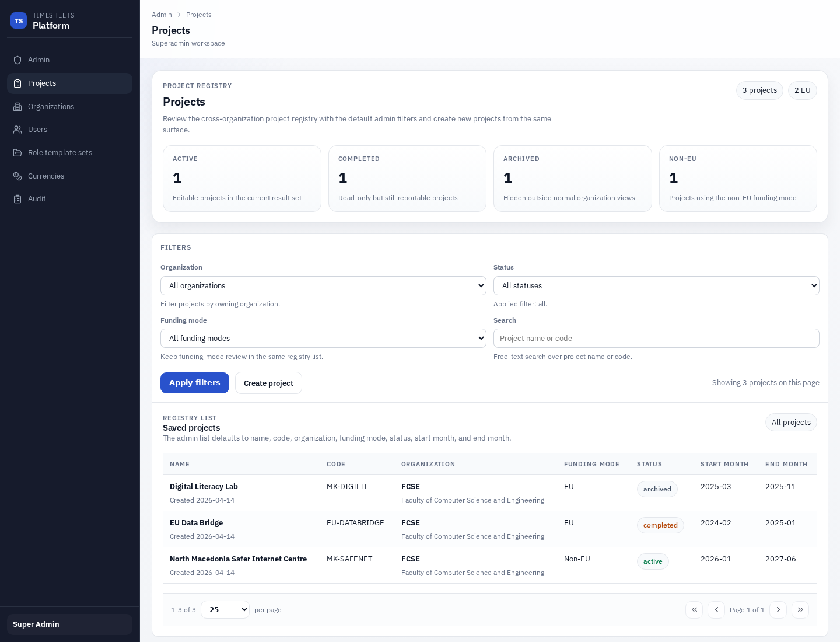Viewport: 840px width, 642px height.
Task: Open the Organization filter dropdown
Action: (x=323, y=285)
